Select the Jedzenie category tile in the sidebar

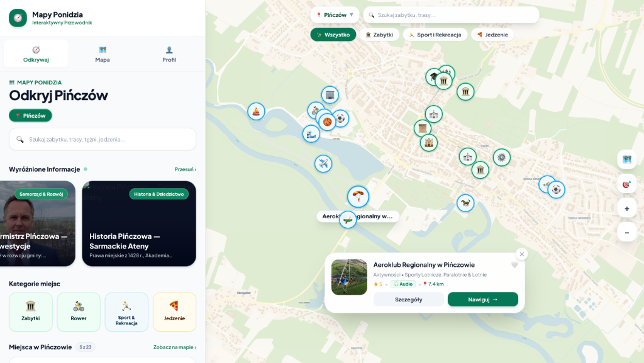coord(175,312)
